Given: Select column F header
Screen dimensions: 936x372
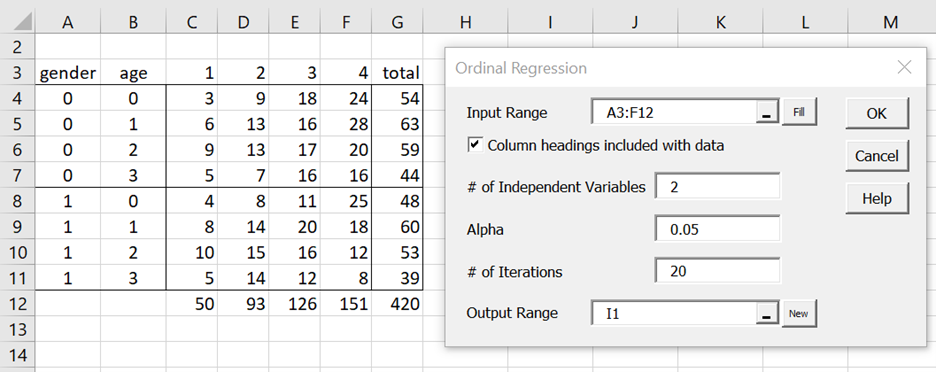Looking at the screenshot, I should 346,21.
